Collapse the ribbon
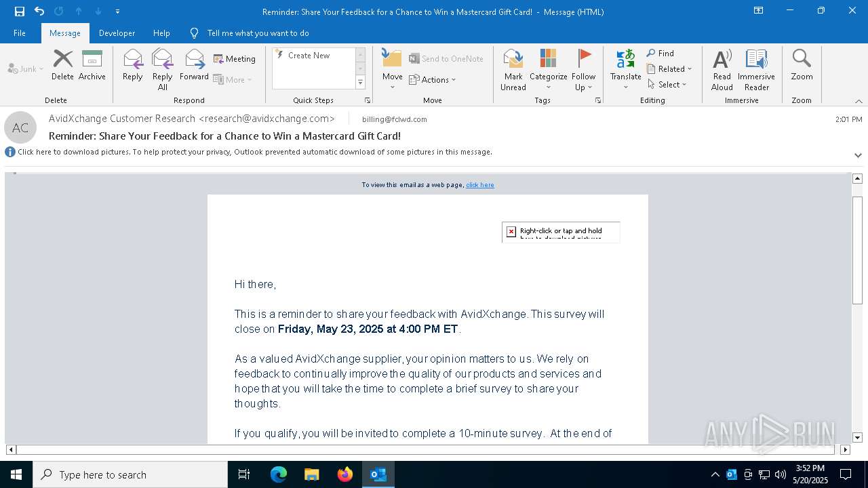 (859, 101)
